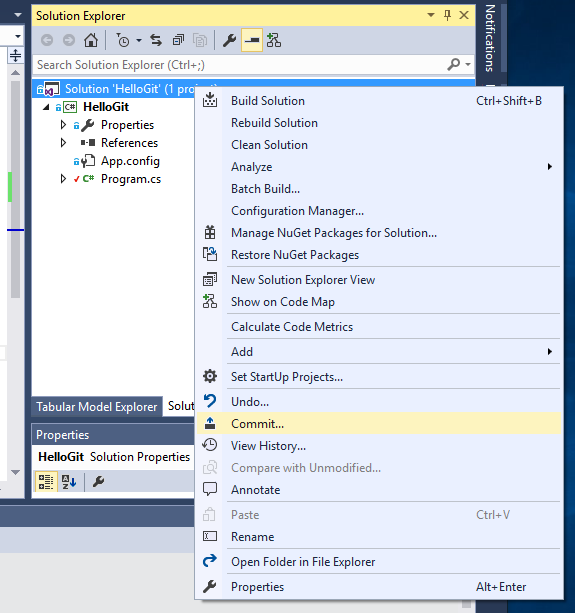The image size is (575, 613).
Task: Close the Solution Explorer panel
Action: tap(464, 15)
